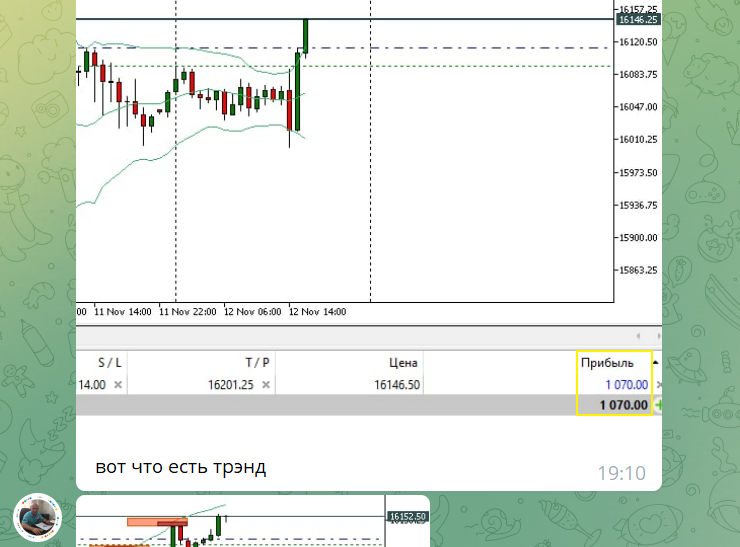This screenshot has height=547, width=740.
Task: Click the time axis label "12 Nov 14:00"
Action: pos(318,311)
